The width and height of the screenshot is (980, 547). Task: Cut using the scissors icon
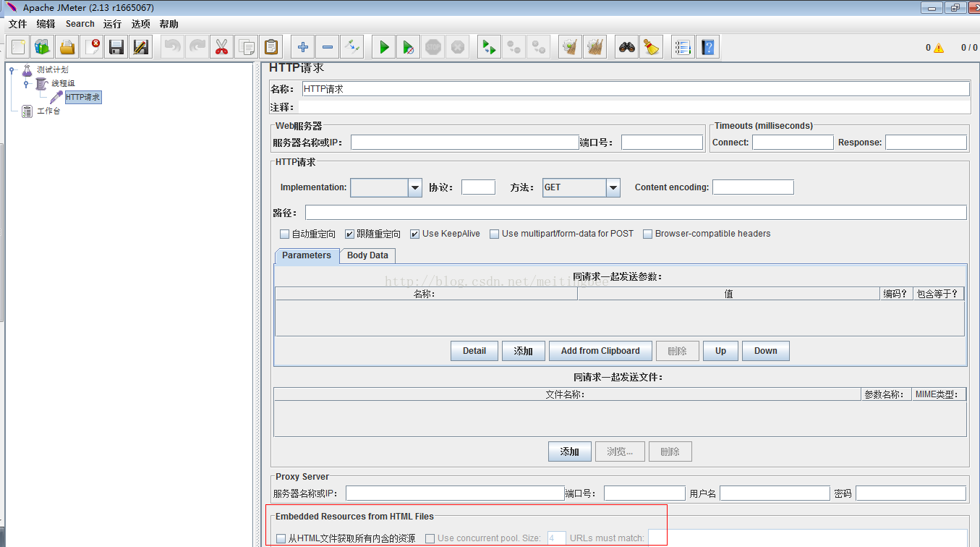[221, 48]
